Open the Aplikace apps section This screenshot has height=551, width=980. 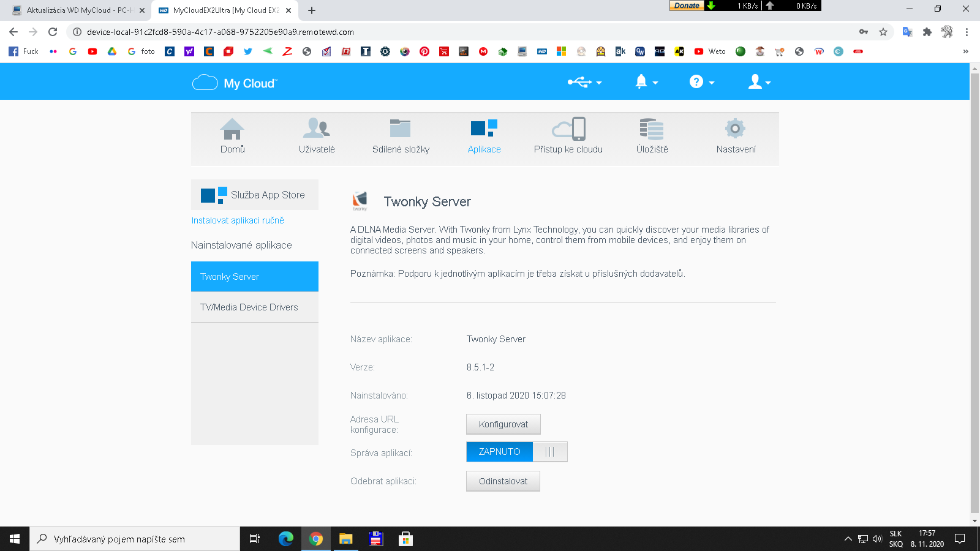pos(484,137)
